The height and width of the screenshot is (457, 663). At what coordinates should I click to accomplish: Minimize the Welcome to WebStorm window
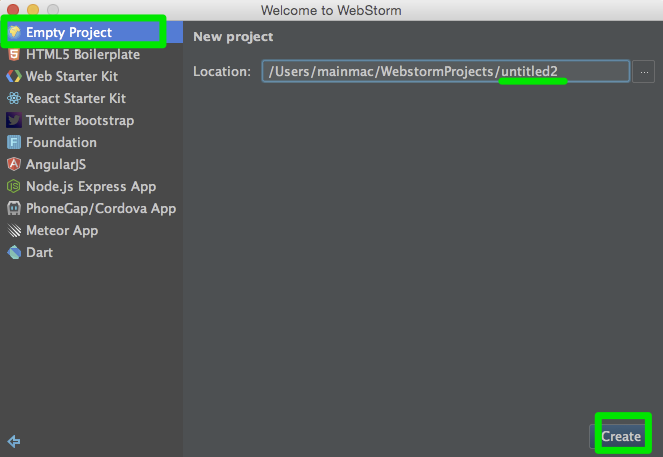click(33, 10)
